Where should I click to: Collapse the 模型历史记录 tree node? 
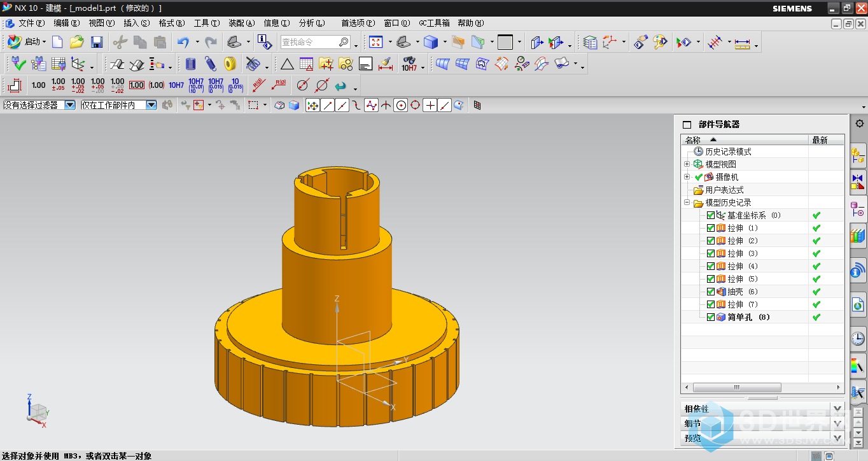point(687,202)
